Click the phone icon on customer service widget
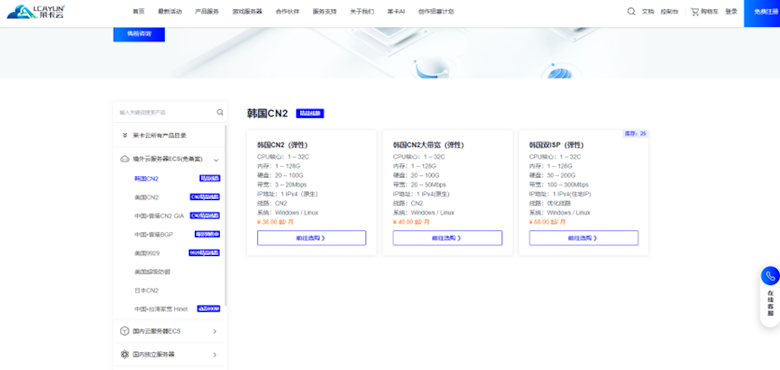Screen dimensions: 780x370 pyautogui.click(x=770, y=276)
